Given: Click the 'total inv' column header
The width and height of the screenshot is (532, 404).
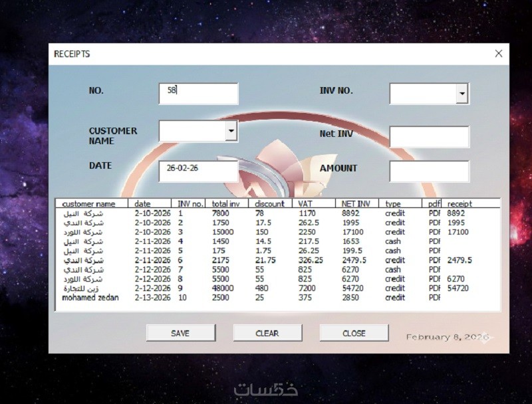Looking at the screenshot, I should [225, 204].
